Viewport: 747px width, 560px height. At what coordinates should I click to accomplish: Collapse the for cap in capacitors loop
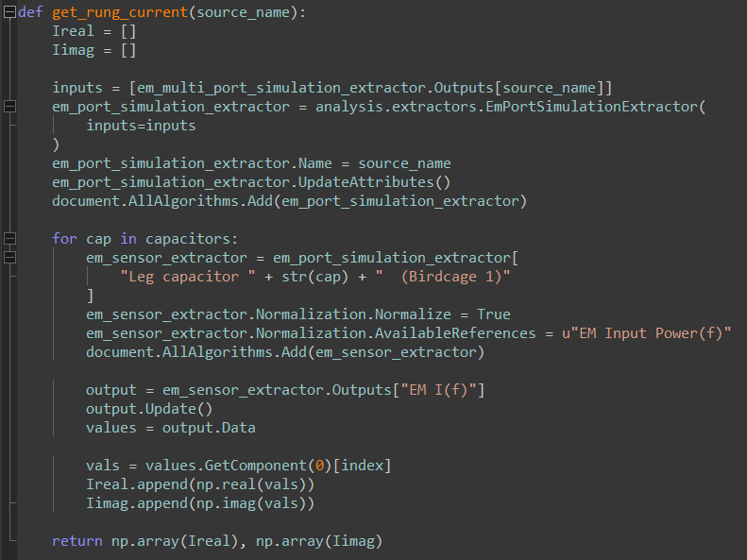coord(9,239)
